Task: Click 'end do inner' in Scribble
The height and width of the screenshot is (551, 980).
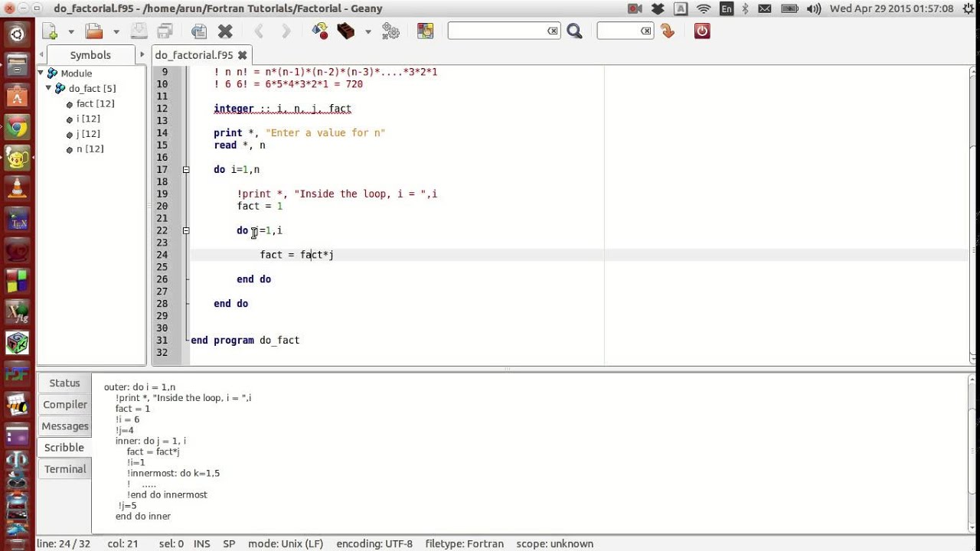Action: [x=143, y=517]
